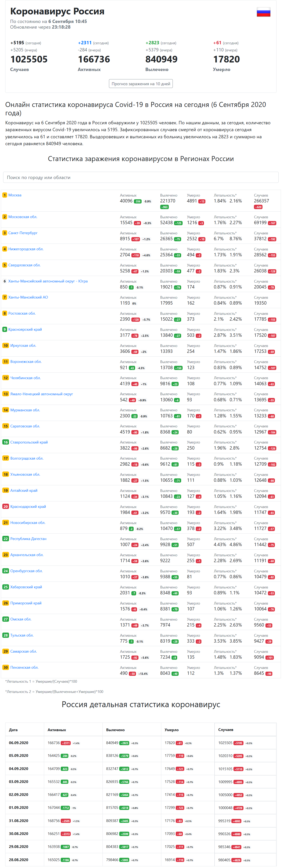Click the Умерло column header in detail table
The image size is (283, 868).
click(x=171, y=729)
